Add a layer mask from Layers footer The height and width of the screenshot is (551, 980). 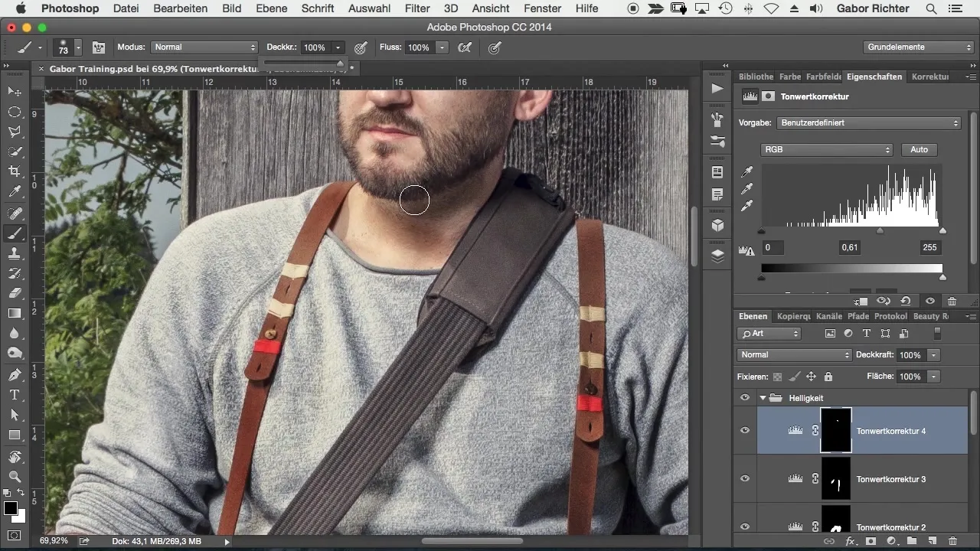[870, 542]
